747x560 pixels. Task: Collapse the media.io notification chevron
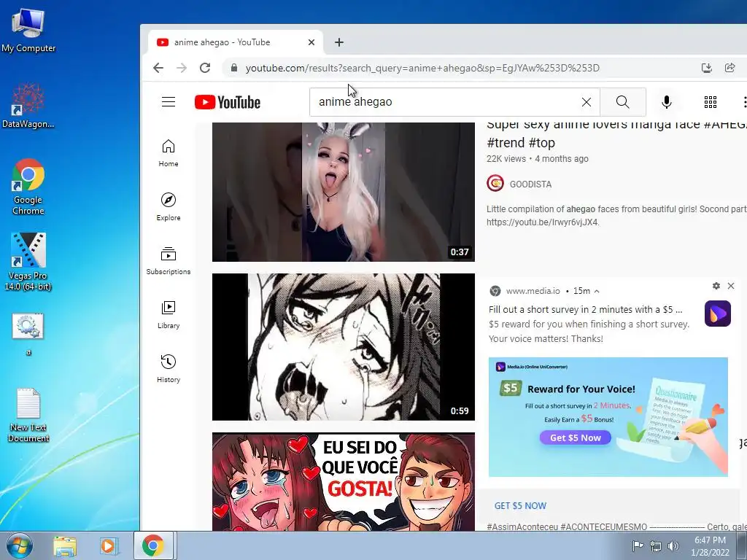[x=597, y=291]
